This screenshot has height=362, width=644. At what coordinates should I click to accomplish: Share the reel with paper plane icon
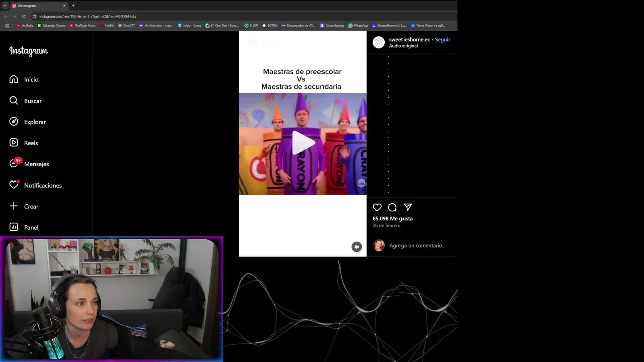[x=408, y=207]
